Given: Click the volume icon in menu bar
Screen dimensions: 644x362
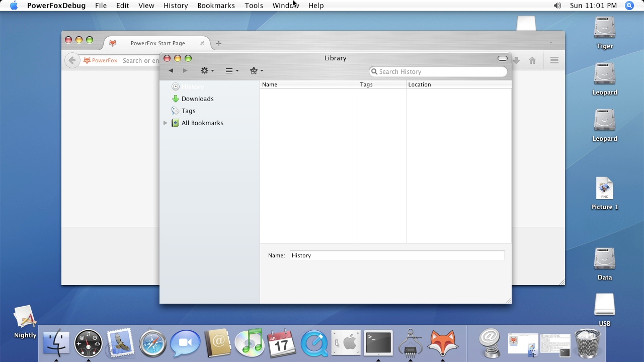Looking at the screenshot, I should (x=557, y=6).
